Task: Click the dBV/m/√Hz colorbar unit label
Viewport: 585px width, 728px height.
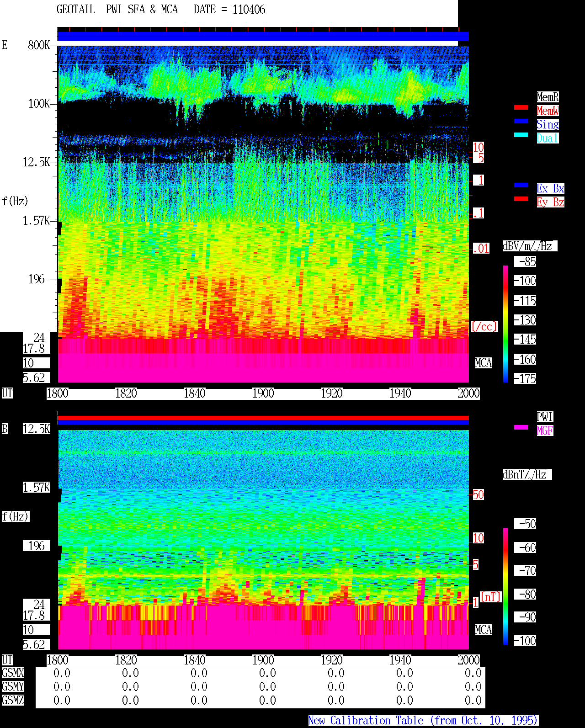Action: [530, 246]
